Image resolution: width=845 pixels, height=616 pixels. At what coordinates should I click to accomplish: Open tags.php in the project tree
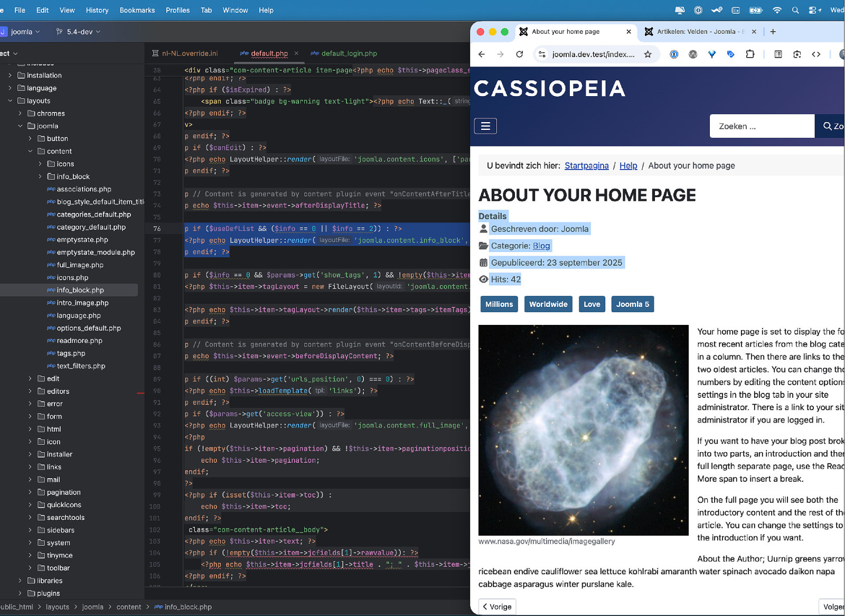click(x=71, y=353)
